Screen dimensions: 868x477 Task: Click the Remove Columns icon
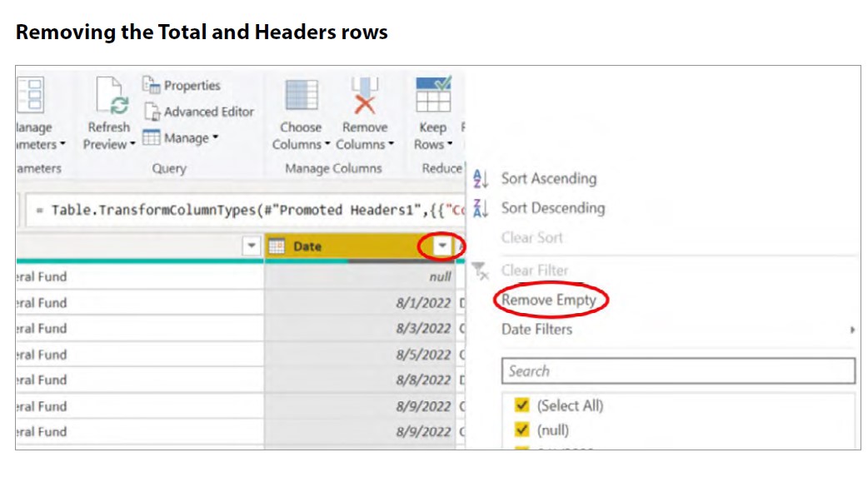[x=364, y=97]
